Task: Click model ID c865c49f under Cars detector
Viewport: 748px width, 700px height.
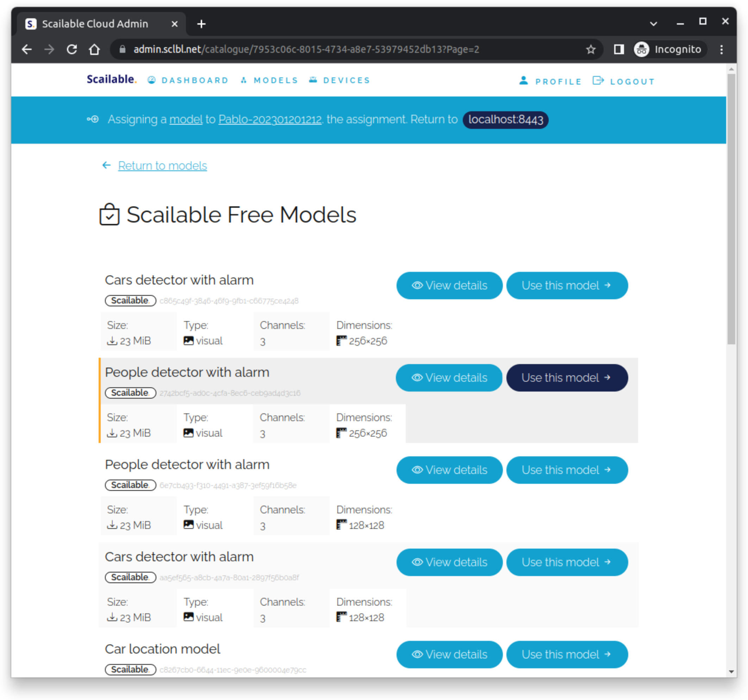Action: click(229, 301)
